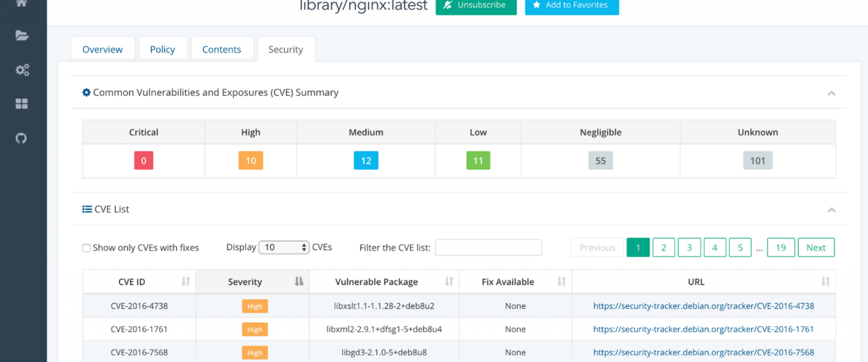
Task: Select package libxslt1.1-1.1.28-2+deb8u2 cell
Action: (384, 306)
